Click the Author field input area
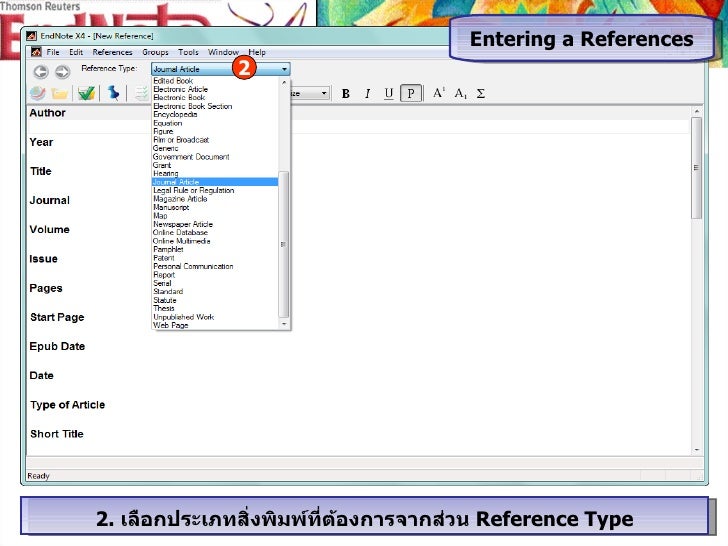 click(x=358, y=127)
